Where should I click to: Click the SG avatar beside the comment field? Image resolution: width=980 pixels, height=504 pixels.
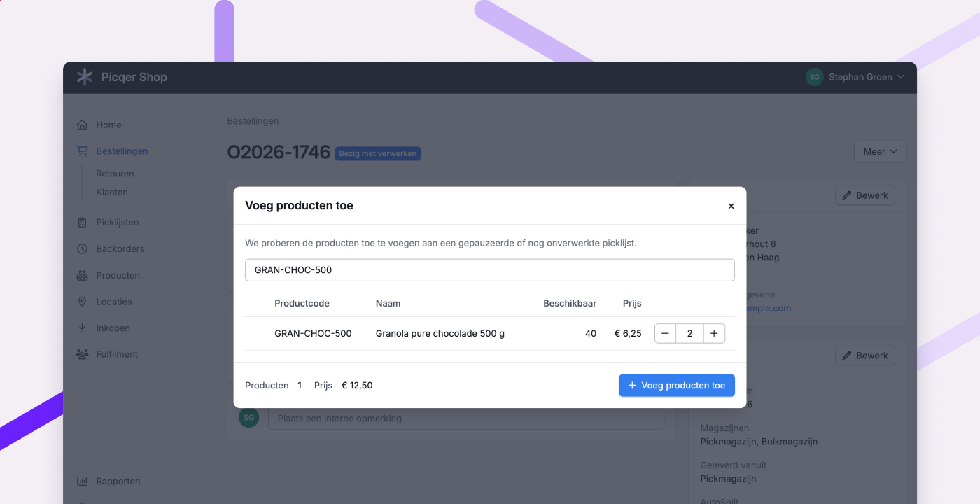point(248,418)
